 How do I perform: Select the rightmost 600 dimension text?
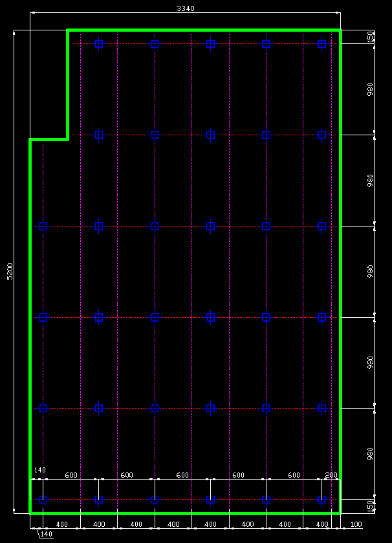294,475
